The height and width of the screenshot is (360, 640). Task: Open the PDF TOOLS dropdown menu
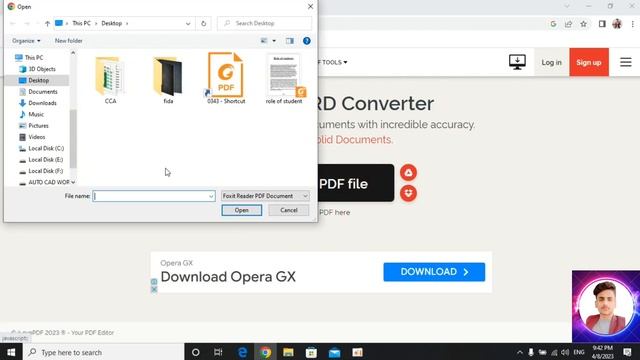[x=333, y=62]
